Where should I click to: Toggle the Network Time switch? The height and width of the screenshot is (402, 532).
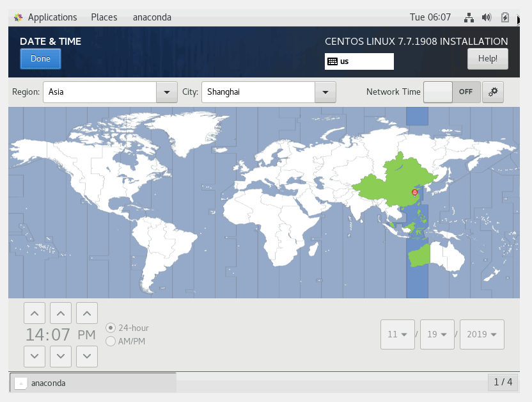(x=452, y=92)
